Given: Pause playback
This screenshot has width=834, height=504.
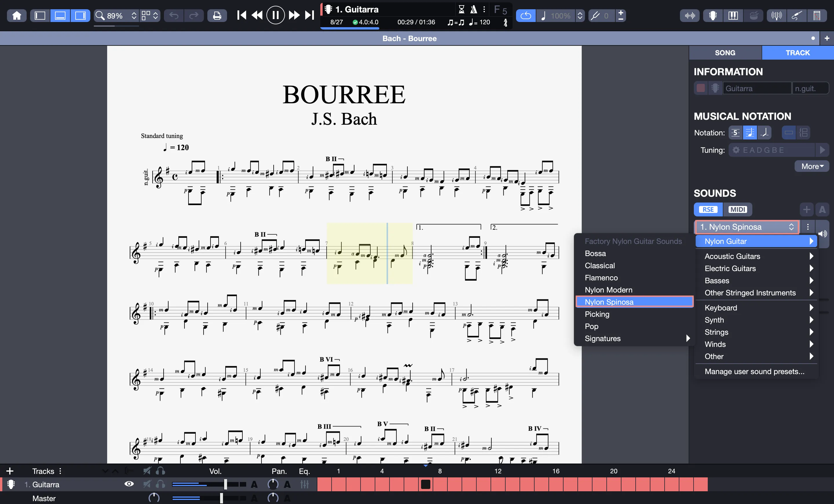Looking at the screenshot, I should tap(275, 15).
